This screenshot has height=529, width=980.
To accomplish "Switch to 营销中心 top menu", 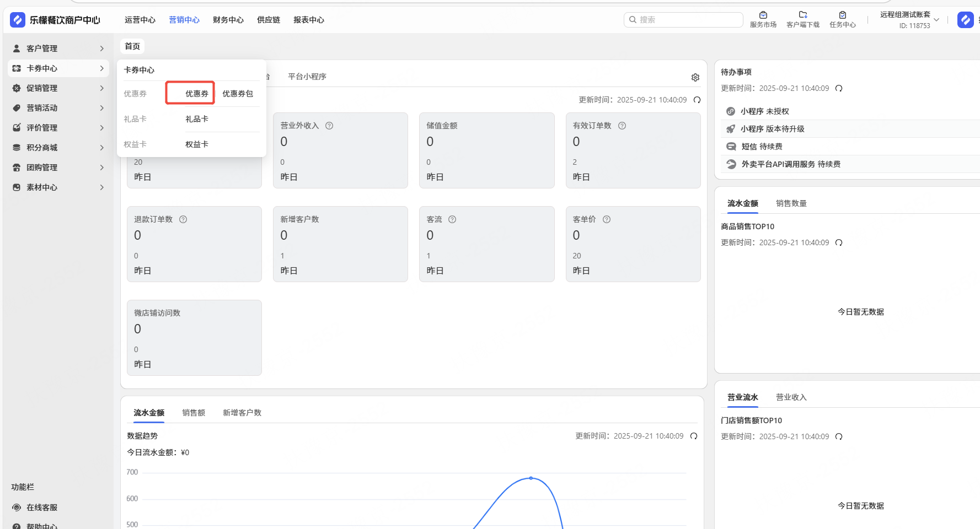I will pyautogui.click(x=184, y=20).
